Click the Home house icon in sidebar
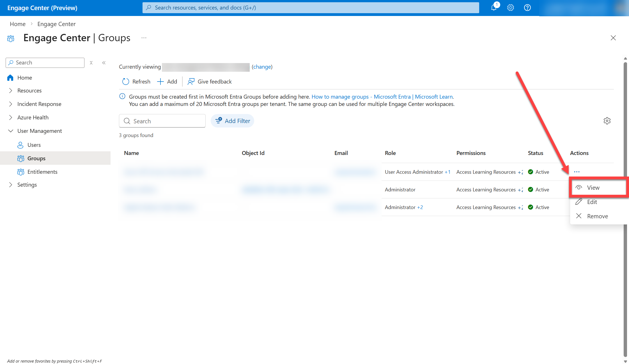The width and height of the screenshot is (629, 364). tap(10, 78)
